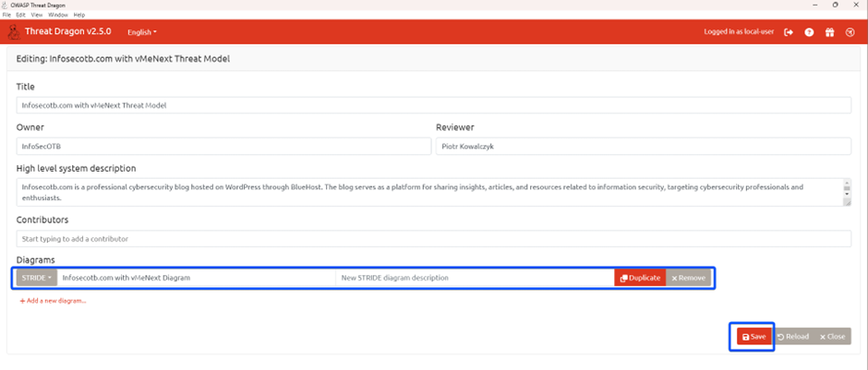Image resolution: width=868 pixels, height=370 pixels.
Task: Reload the threat model form
Action: click(x=792, y=337)
